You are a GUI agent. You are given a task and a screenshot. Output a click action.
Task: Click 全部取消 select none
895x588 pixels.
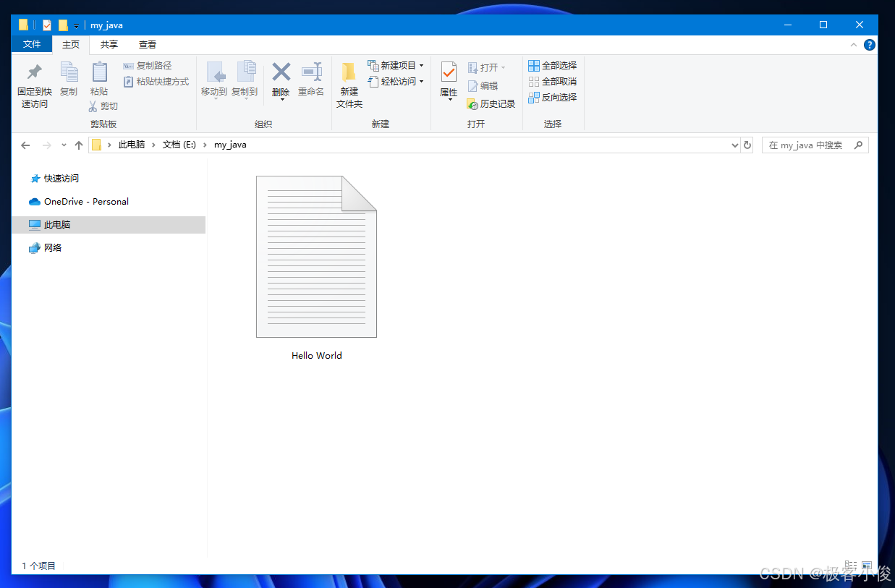(x=553, y=82)
